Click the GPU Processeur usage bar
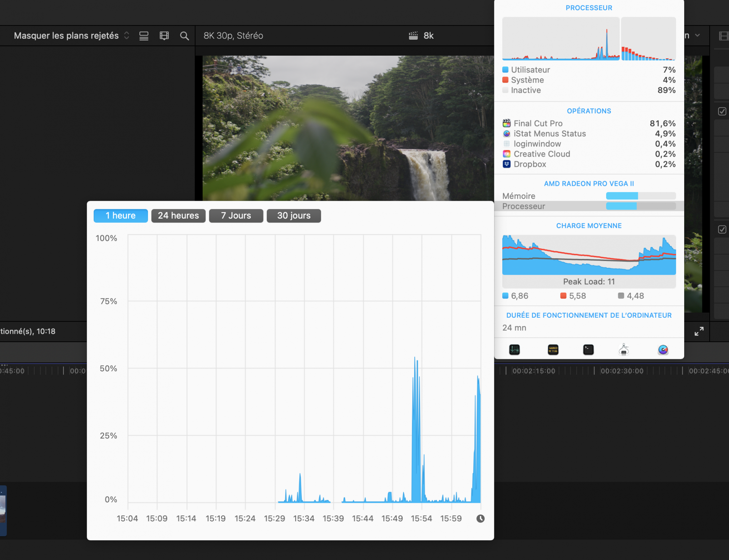This screenshot has height=560, width=729. click(x=640, y=206)
